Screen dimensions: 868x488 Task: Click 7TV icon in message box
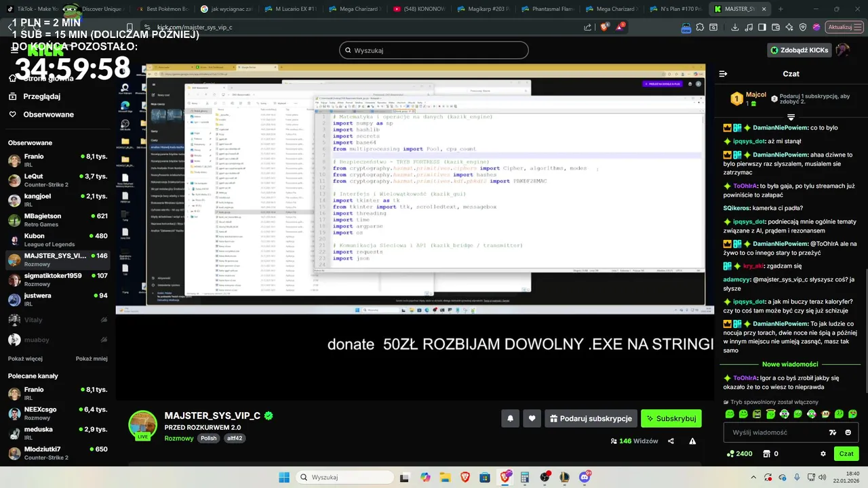(x=833, y=432)
